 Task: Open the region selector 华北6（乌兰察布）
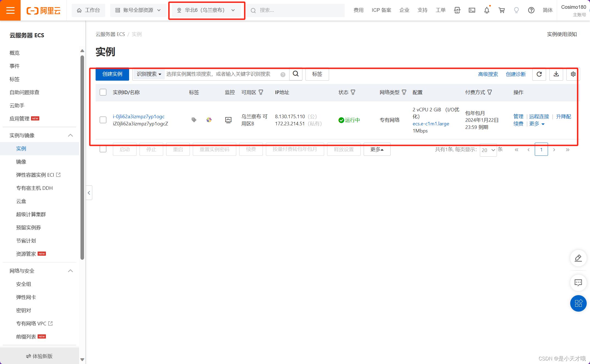206,10
